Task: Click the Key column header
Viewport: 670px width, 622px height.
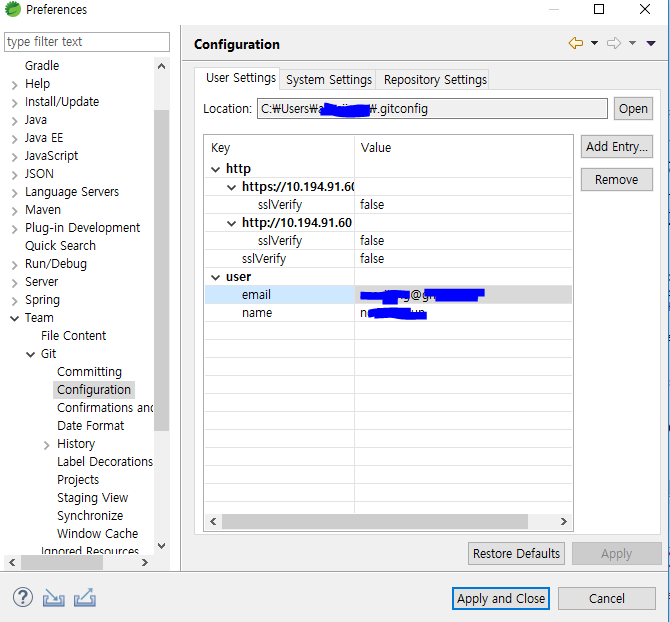Action: tap(279, 148)
